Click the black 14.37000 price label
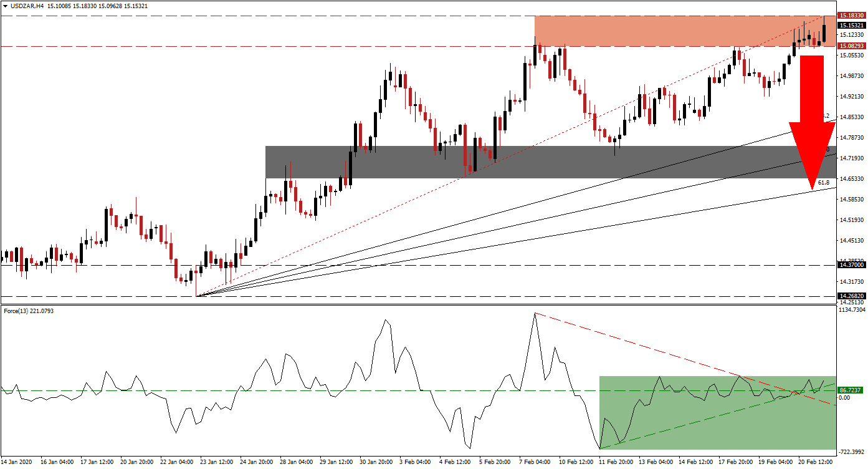 851,264
